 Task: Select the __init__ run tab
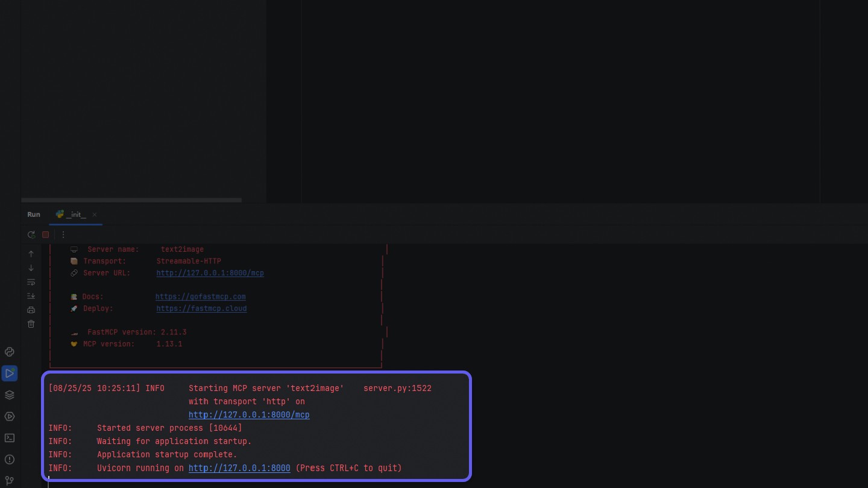click(x=75, y=214)
